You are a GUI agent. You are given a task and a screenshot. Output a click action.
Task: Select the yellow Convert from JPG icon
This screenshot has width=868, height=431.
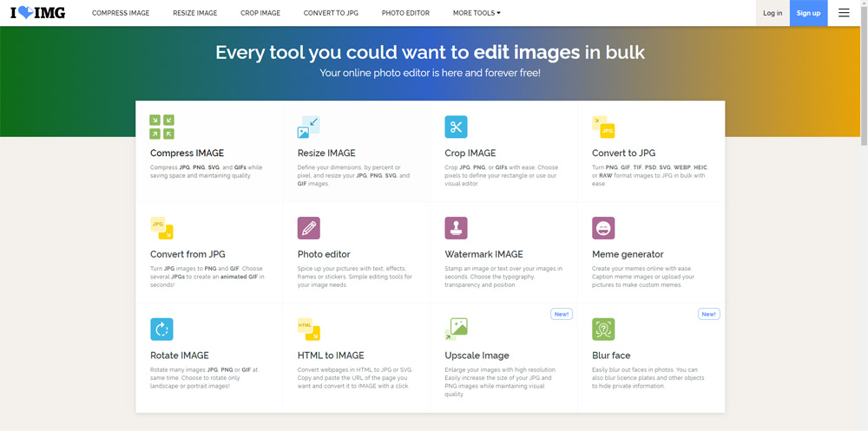click(x=161, y=228)
